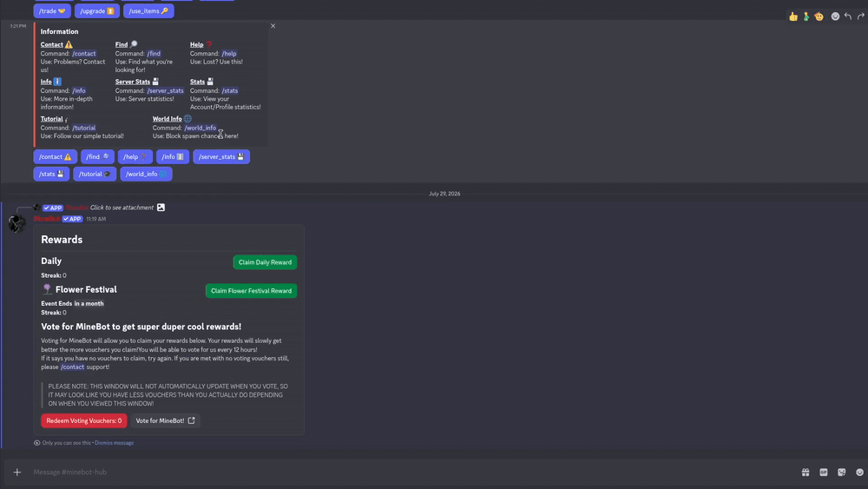Open the sticker picker icon
The width and height of the screenshot is (868, 489).
pos(841,472)
